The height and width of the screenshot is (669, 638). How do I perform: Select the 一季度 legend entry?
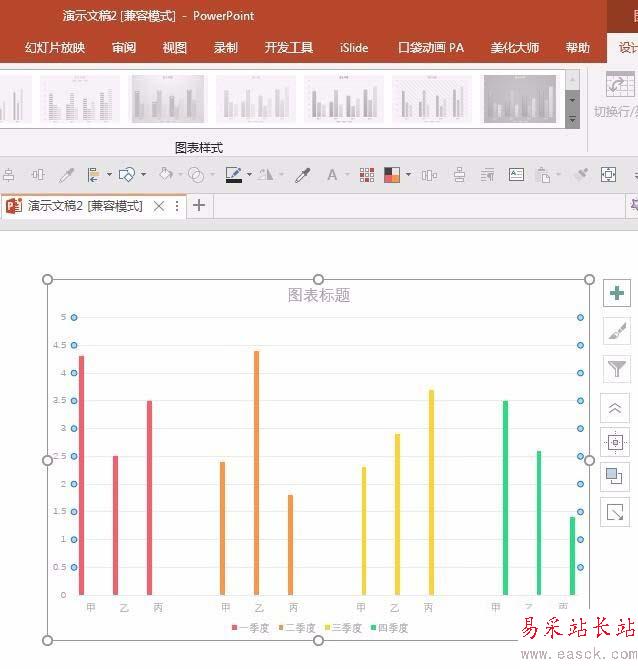251,628
